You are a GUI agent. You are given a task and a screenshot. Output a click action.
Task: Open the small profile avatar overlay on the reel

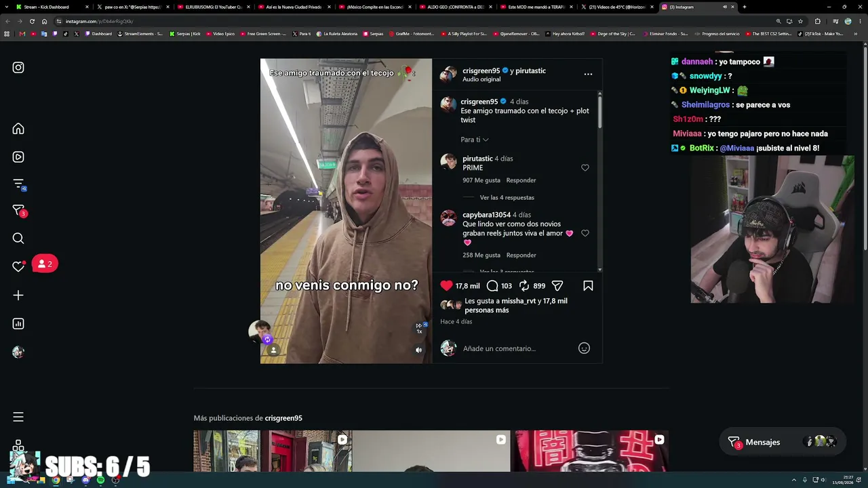point(258,331)
